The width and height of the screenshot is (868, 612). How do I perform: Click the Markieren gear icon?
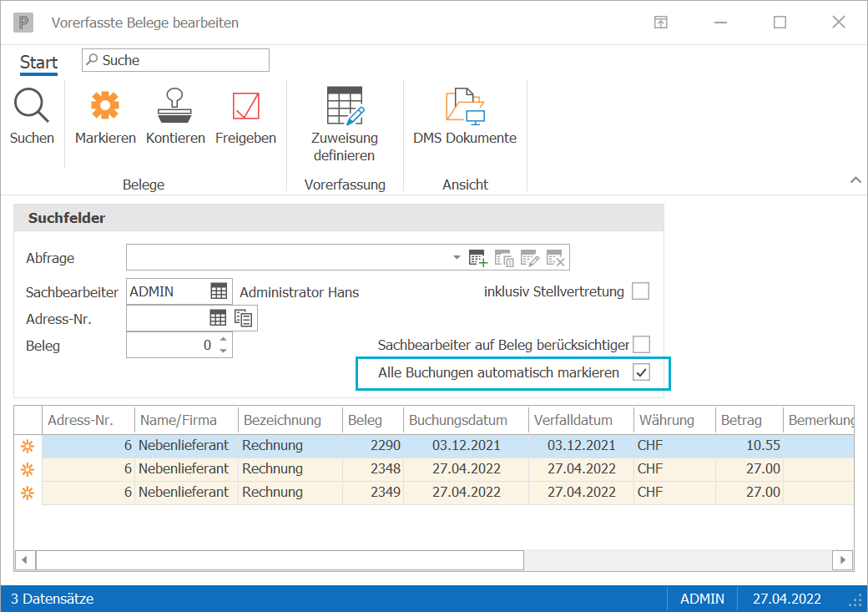coord(105,105)
